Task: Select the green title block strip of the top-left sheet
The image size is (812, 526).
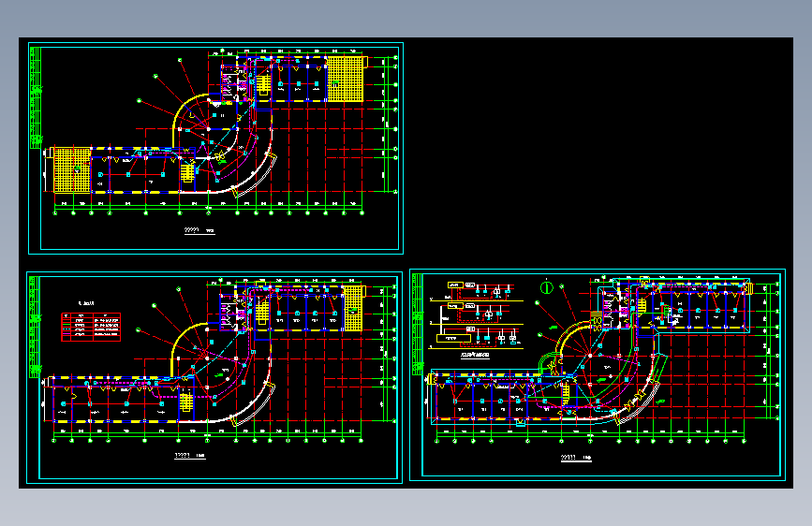Action: coord(36,97)
